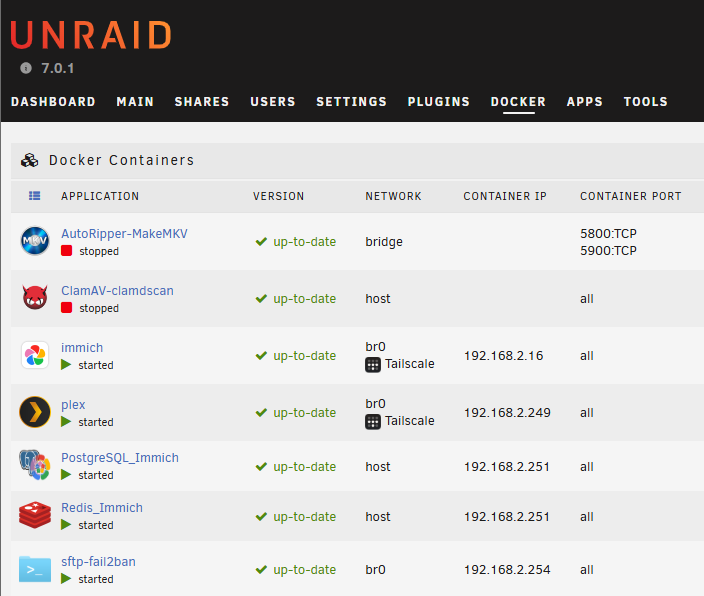This screenshot has height=596, width=704.
Task: Open the sftp-fail2ban container link
Action: pyautogui.click(x=98, y=561)
